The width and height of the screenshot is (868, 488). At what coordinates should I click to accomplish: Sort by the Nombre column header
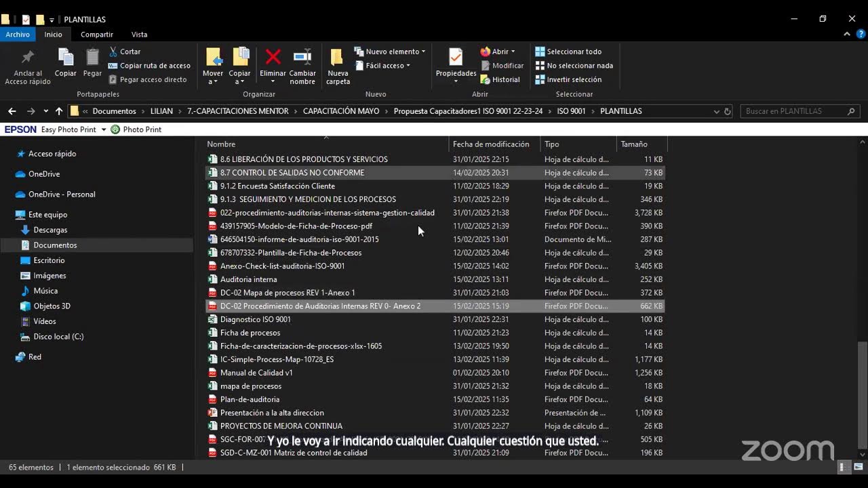coord(325,144)
